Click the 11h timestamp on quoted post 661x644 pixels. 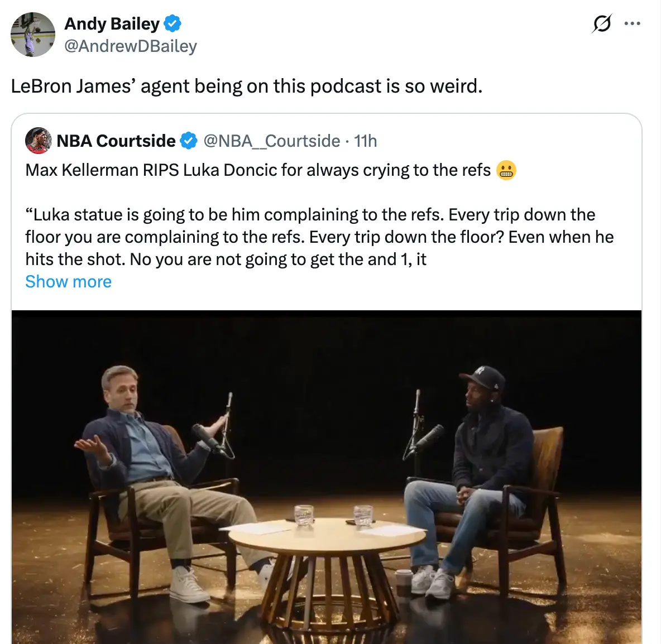click(366, 141)
